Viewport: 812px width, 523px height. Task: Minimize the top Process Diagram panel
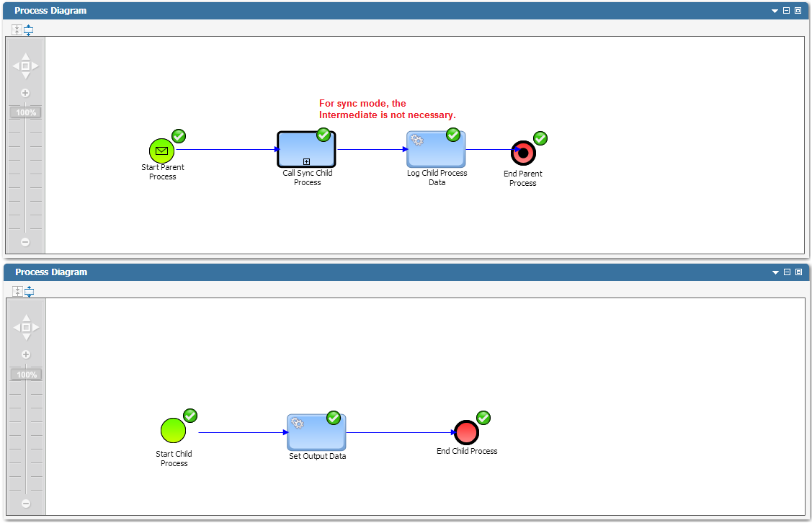pyautogui.click(x=786, y=10)
